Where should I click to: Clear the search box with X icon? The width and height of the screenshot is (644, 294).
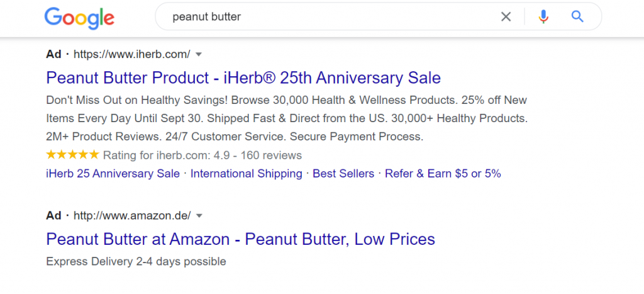coord(506,17)
